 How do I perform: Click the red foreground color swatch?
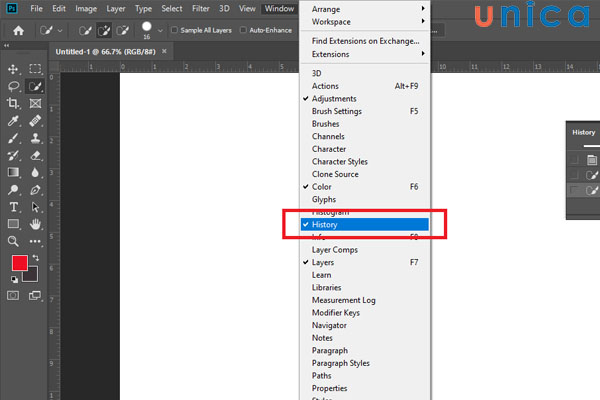[19, 264]
